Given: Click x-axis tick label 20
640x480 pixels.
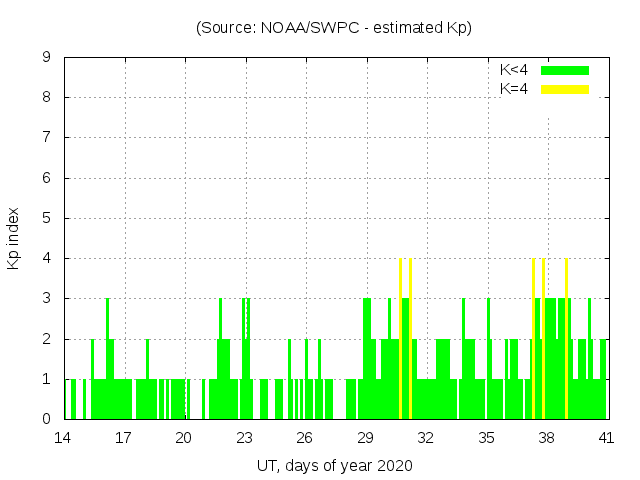Looking at the screenshot, I should (x=184, y=438).
